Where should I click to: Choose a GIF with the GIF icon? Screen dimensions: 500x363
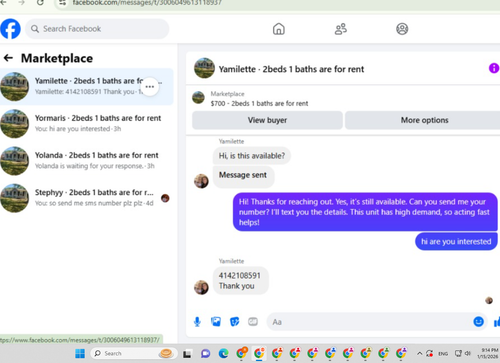pyautogui.click(x=253, y=322)
